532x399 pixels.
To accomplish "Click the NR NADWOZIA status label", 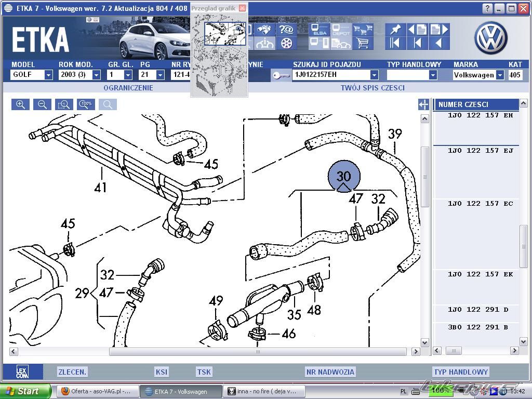I will pos(330,372).
